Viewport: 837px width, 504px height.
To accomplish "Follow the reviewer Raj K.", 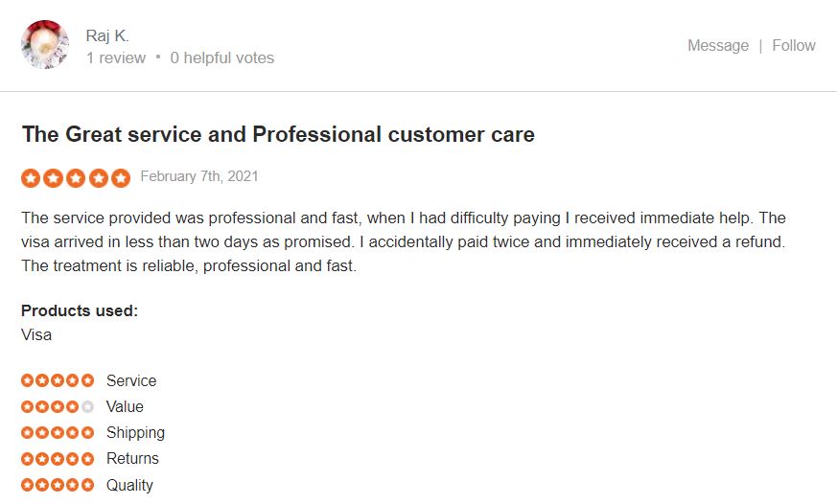I will pos(794,45).
